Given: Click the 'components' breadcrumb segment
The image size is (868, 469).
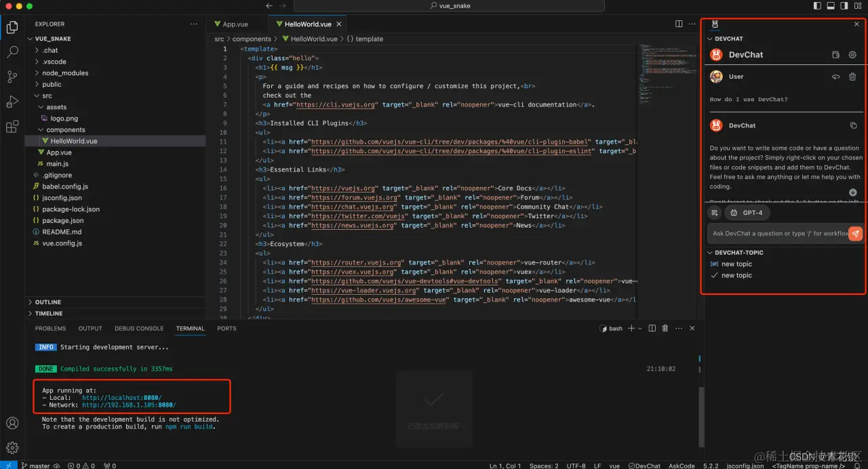Looking at the screenshot, I should tap(252, 39).
